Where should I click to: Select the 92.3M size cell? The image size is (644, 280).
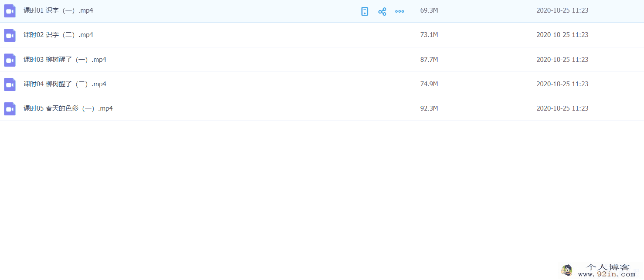pyautogui.click(x=429, y=108)
